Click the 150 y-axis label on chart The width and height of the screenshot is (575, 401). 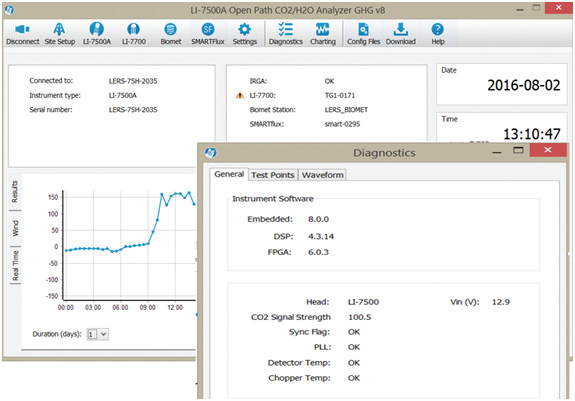click(x=53, y=197)
